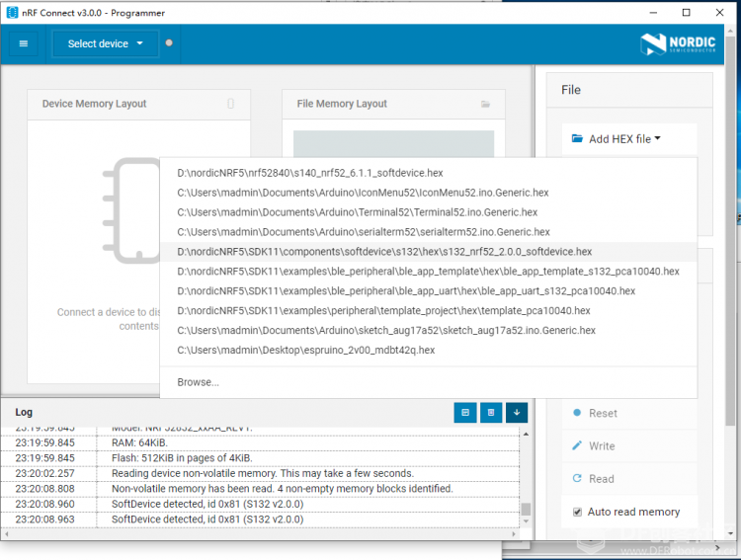Image resolution: width=741 pixels, height=560 pixels.
Task: Select s140_nrf52_6.1.1_softdevice.hex from recent files
Action: click(x=429, y=173)
